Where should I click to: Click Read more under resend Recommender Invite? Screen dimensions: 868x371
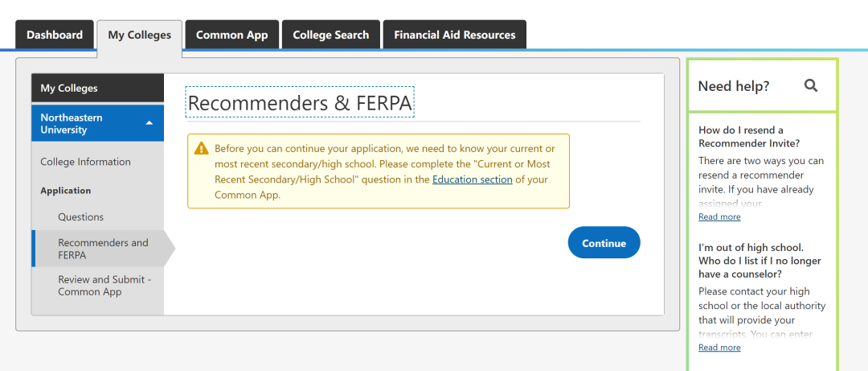tap(719, 217)
